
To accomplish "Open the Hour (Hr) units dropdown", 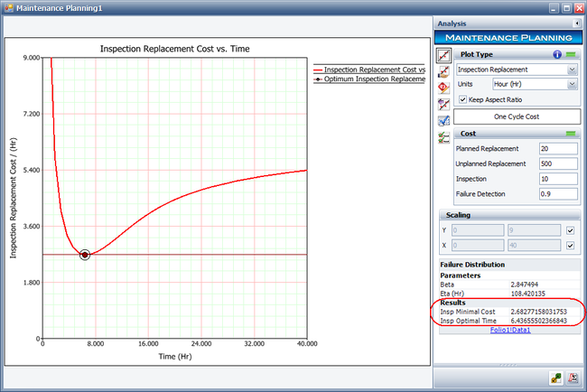I will pos(572,84).
